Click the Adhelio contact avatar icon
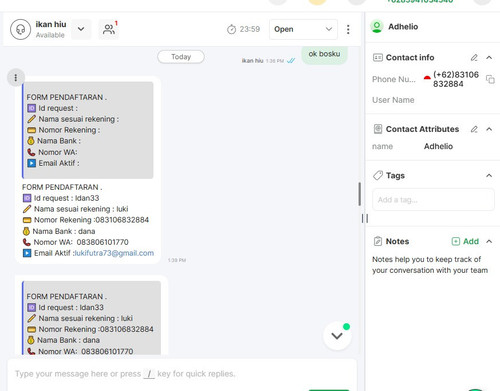The width and height of the screenshot is (500, 391). click(x=377, y=27)
